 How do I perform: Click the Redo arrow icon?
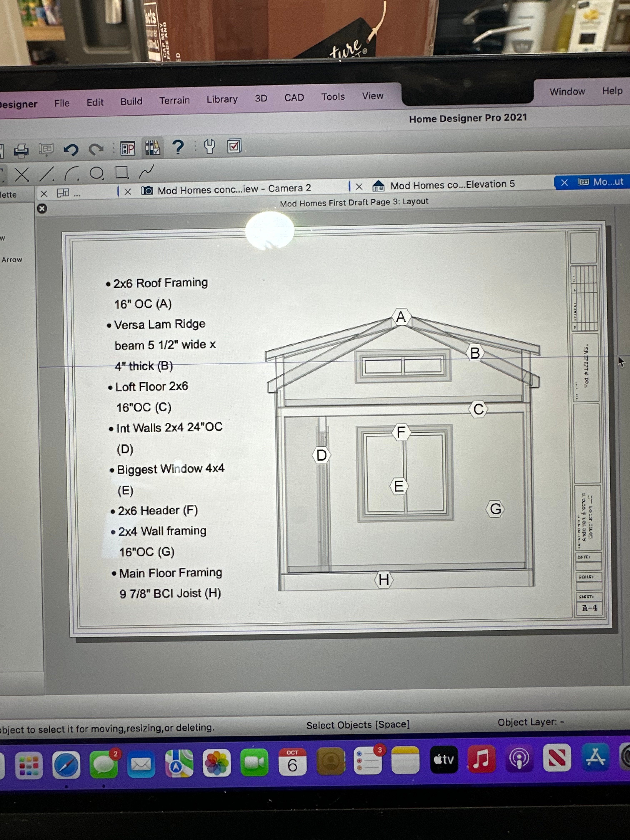(x=96, y=149)
